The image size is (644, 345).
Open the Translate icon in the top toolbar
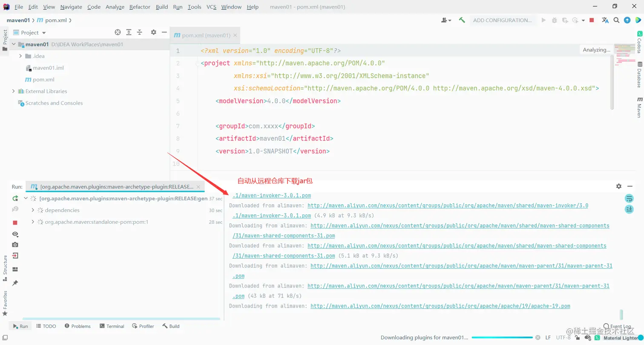coord(605,20)
